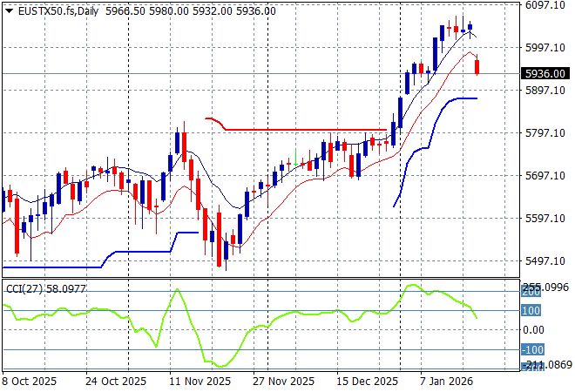Viewport: 575px width, 392px height.
Task: Click the 8 Oct 2025 date label
Action: (x=30, y=382)
